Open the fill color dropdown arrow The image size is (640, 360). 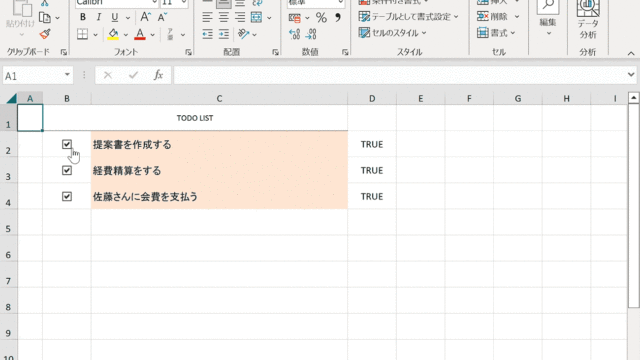[x=126, y=35]
